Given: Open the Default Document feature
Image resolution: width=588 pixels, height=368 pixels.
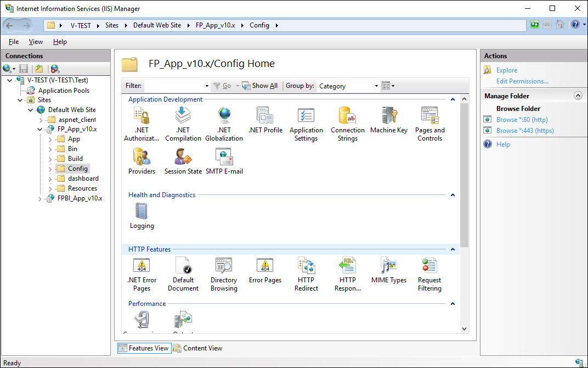Looking at the screenshot, I should [x=183, y=275].
